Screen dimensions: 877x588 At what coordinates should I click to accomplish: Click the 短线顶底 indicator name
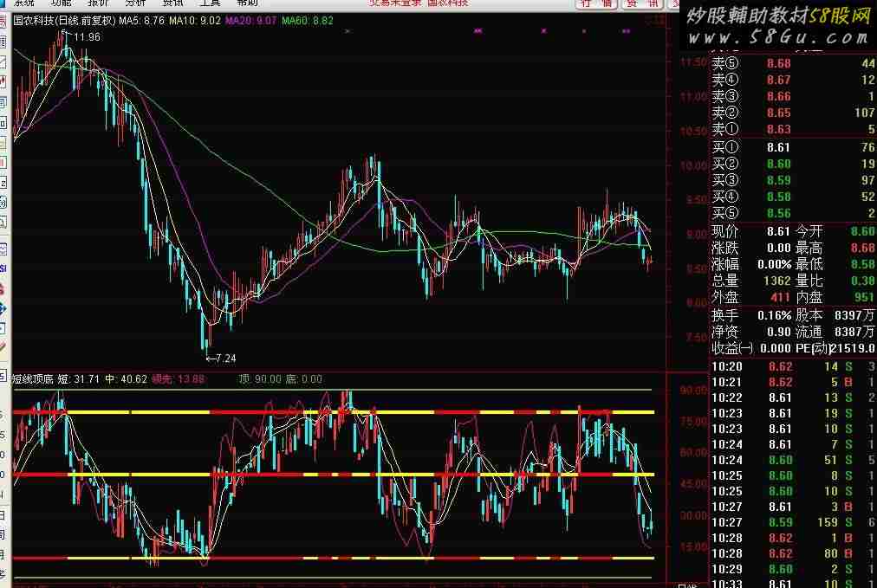click(33, 378)
